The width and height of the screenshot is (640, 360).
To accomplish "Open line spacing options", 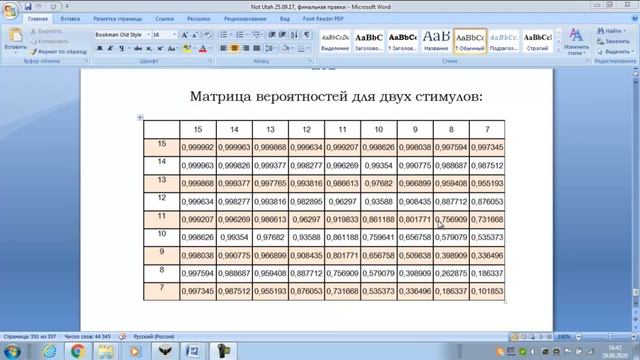I will click(269, 49).
